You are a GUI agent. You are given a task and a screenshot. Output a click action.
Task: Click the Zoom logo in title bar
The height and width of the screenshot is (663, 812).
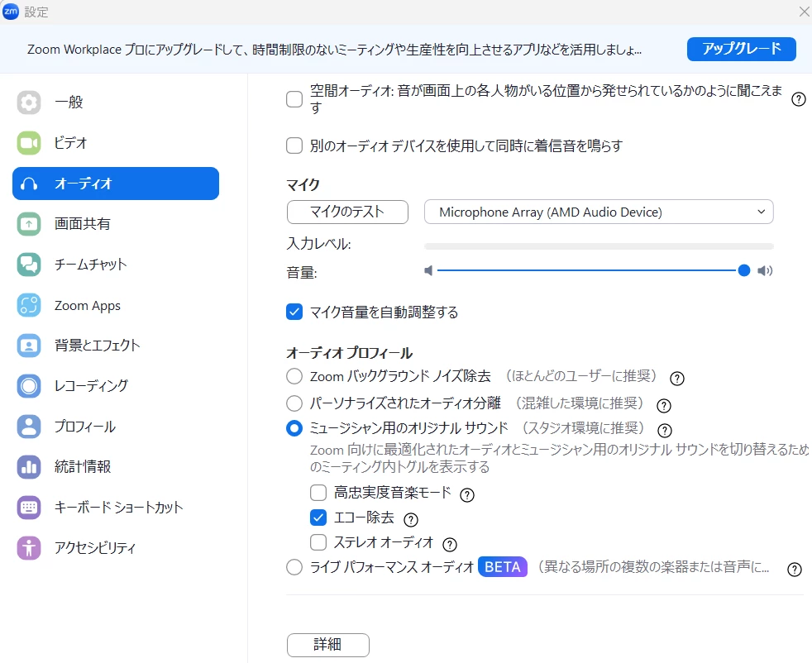[x=11, y=11]
